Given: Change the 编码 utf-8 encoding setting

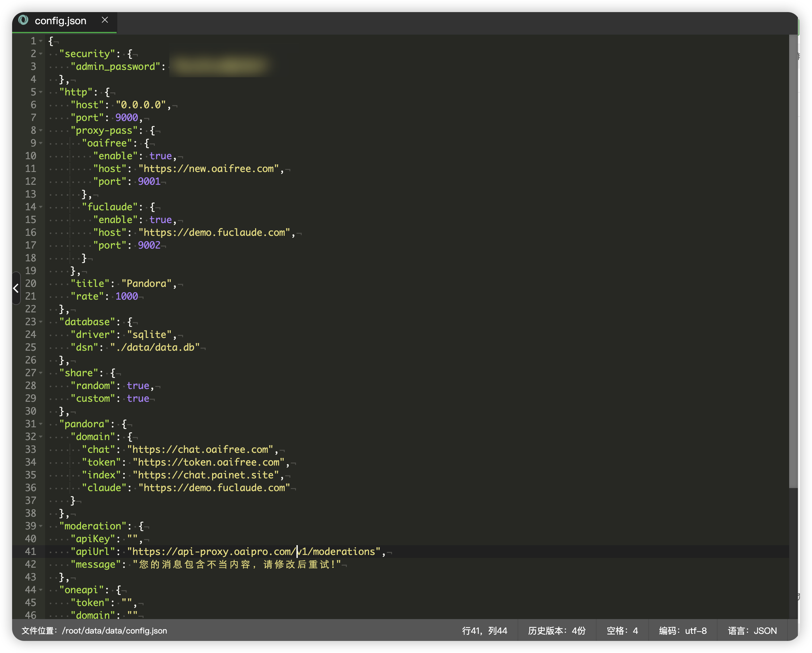Looking at the screenshot, I should (x=683, y=631).
